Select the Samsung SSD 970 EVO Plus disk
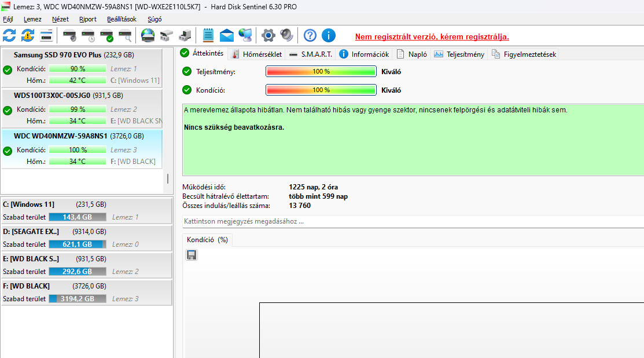644x358 pixels. pyautogui.click(x=82, y=67)
